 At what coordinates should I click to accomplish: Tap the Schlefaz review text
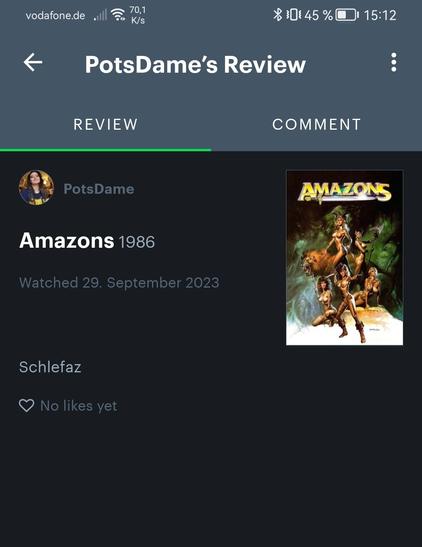pyautogui.click(x=50, y=367)
